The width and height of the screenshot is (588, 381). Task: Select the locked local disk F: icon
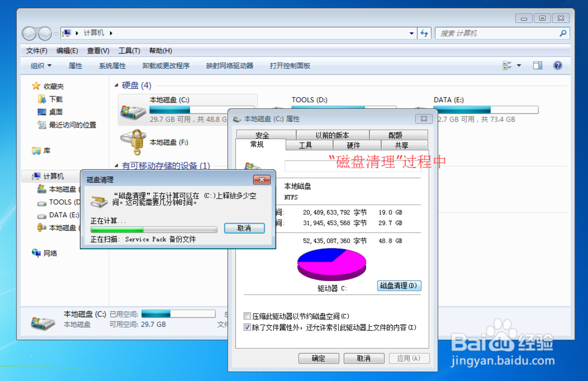[x=133, y=142]
